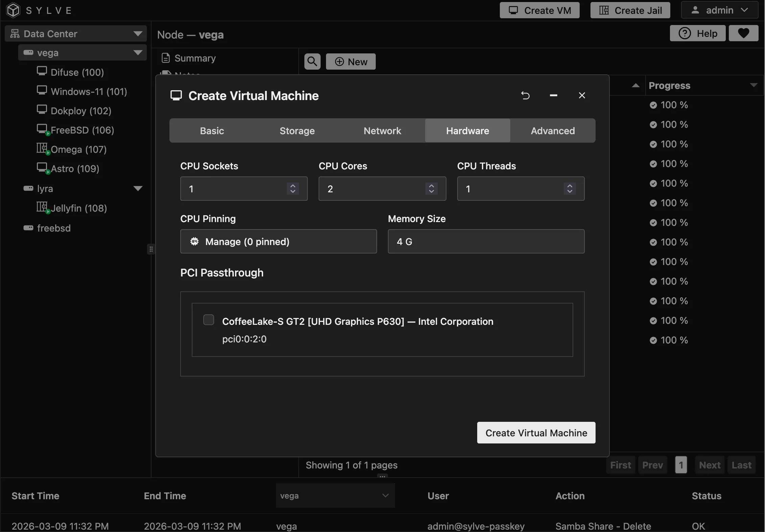Screen dimensions: 765x532
Task: Open the admin user dropdown
Action: (x=719, y=10)
